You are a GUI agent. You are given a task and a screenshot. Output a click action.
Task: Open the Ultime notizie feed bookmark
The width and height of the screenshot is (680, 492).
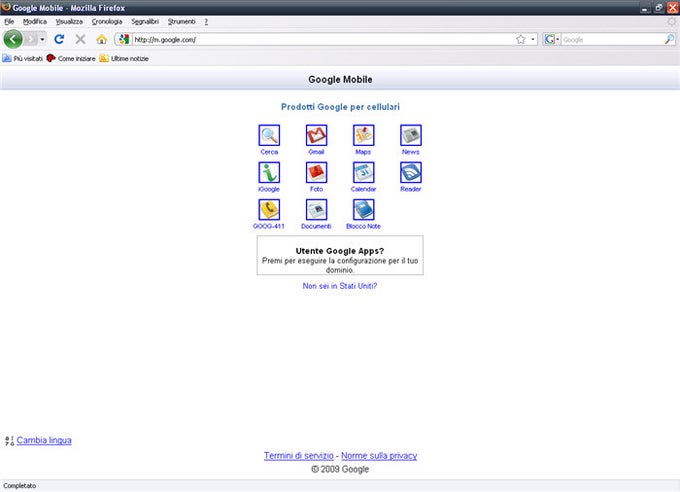[x=124, y=59]
